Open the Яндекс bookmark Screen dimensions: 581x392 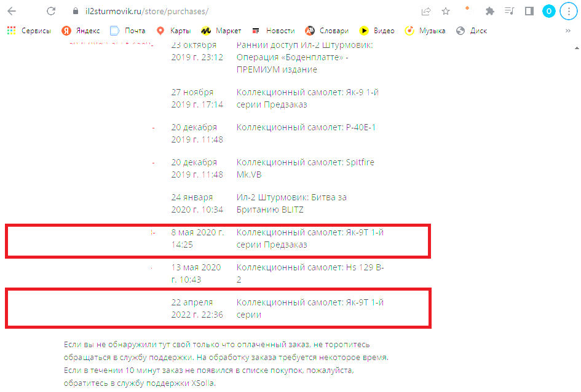(81, 31)
